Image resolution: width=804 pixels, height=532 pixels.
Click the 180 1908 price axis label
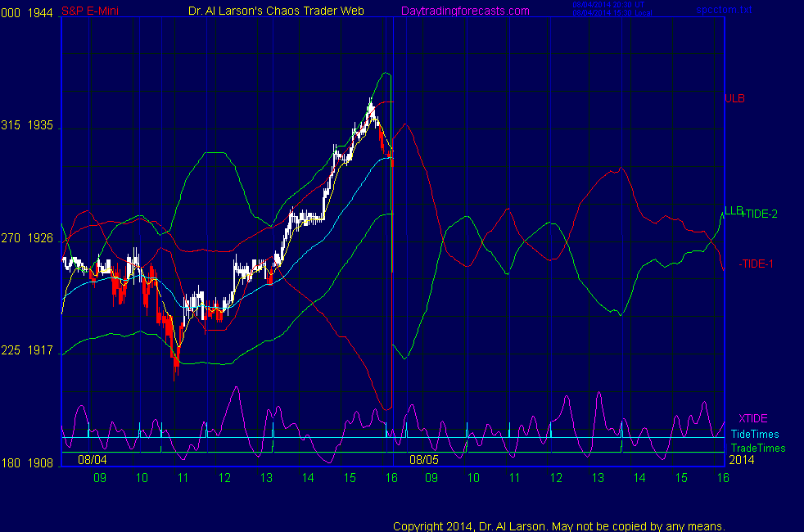27,462
